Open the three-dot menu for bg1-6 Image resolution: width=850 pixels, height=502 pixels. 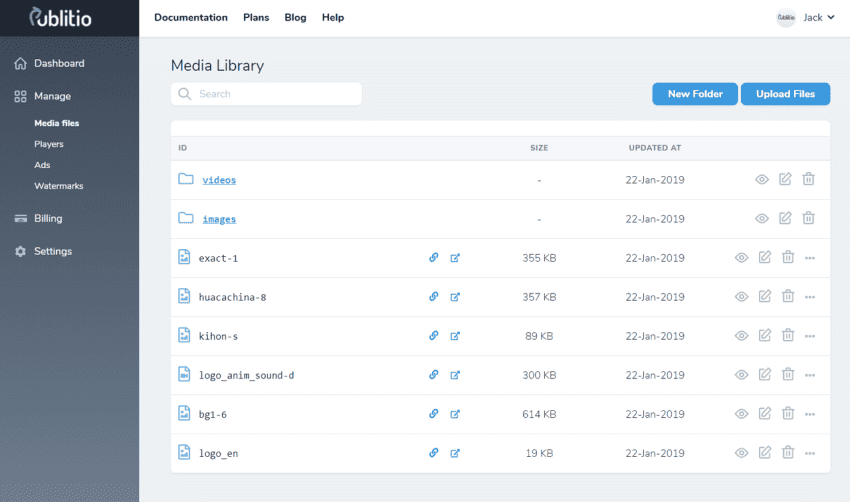(810, 414)
